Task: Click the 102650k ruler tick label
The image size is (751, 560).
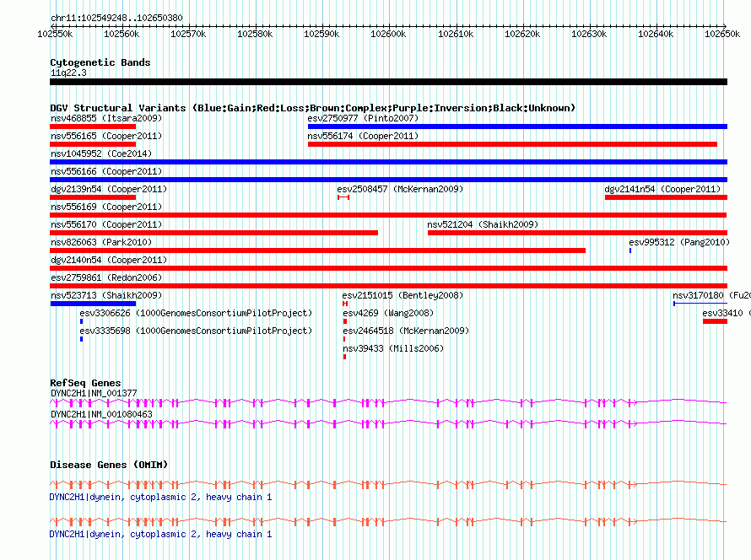Action: pyautogui.click(x=722, y=34)
